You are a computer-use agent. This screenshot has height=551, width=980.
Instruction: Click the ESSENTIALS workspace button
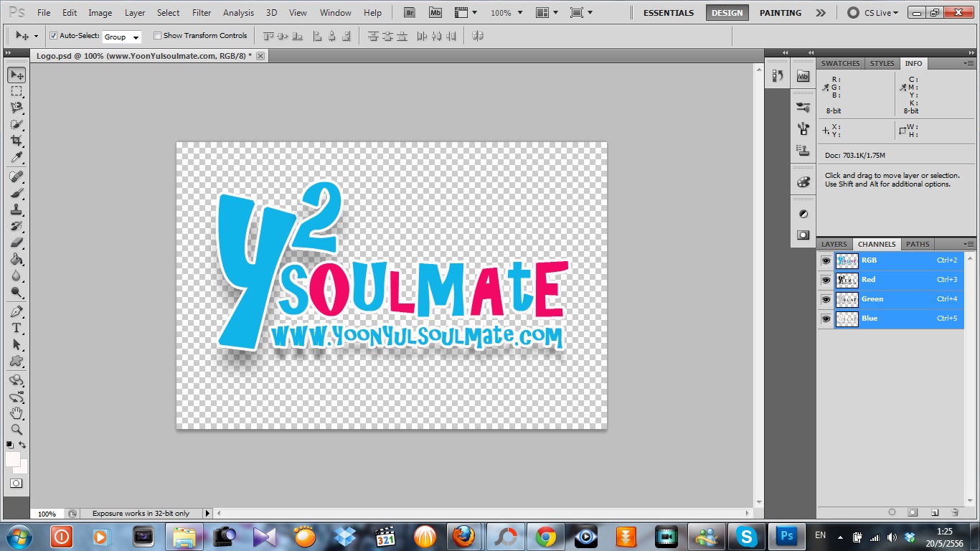point(668,13)
